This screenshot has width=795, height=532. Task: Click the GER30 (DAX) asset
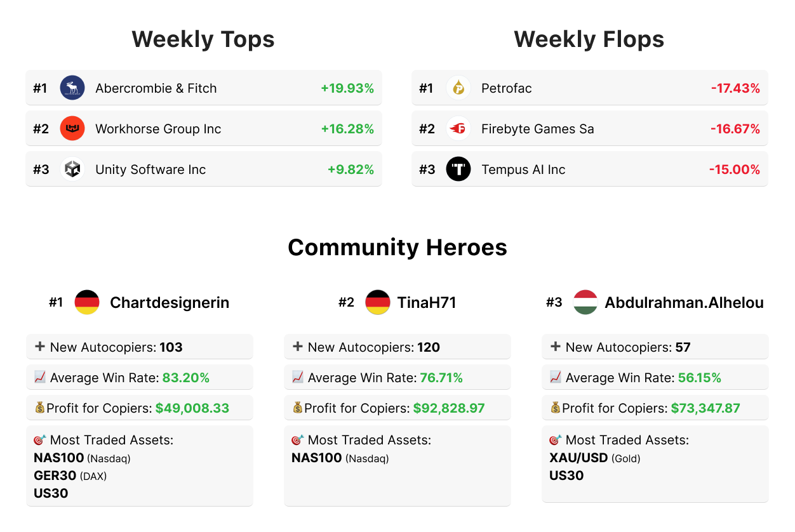(70, 475)
